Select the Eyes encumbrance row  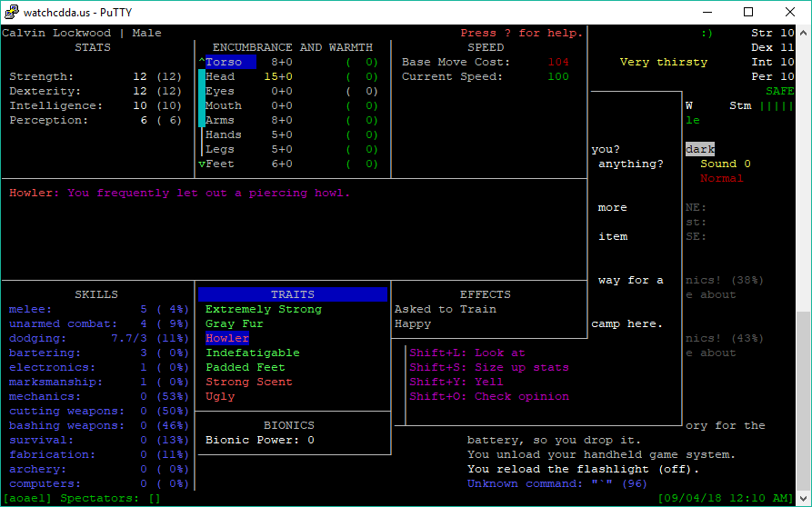(292, 91)
